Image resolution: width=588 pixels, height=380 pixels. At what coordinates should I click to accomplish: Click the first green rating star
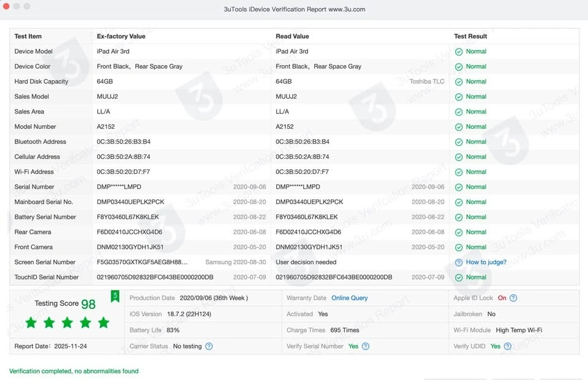tap(31, 322)
